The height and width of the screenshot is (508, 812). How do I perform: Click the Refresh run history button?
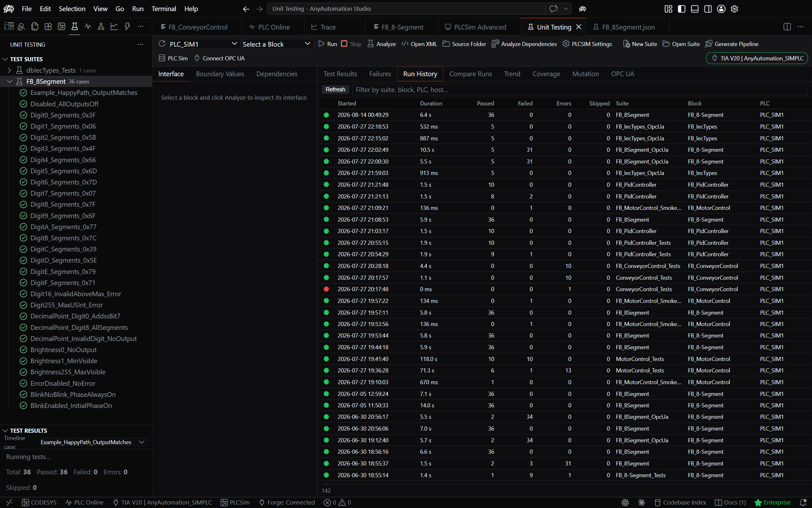(x=335, y=89)
